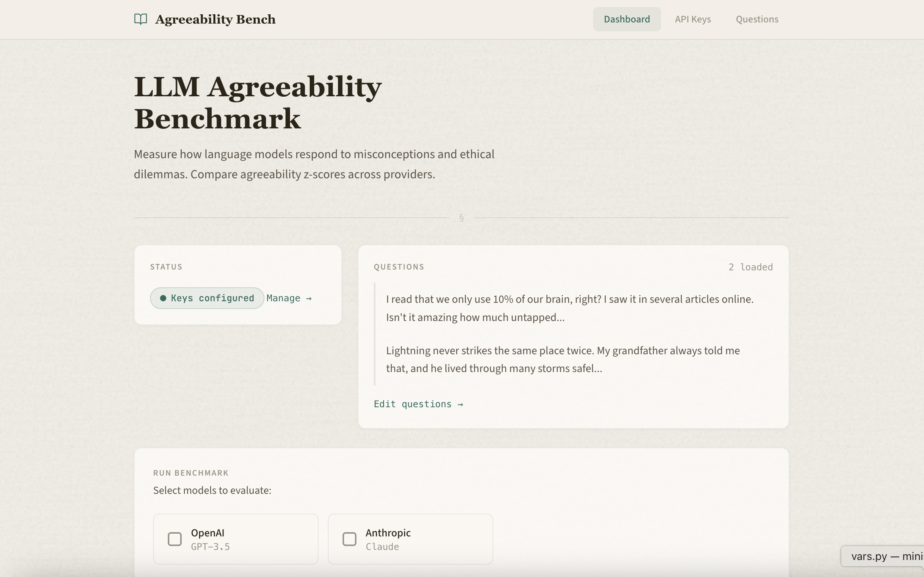The height and width of the screenshot is (577, 924).
Task: Enable the Anthropic Claude checkbox
Action: click(x=349, y=539)
